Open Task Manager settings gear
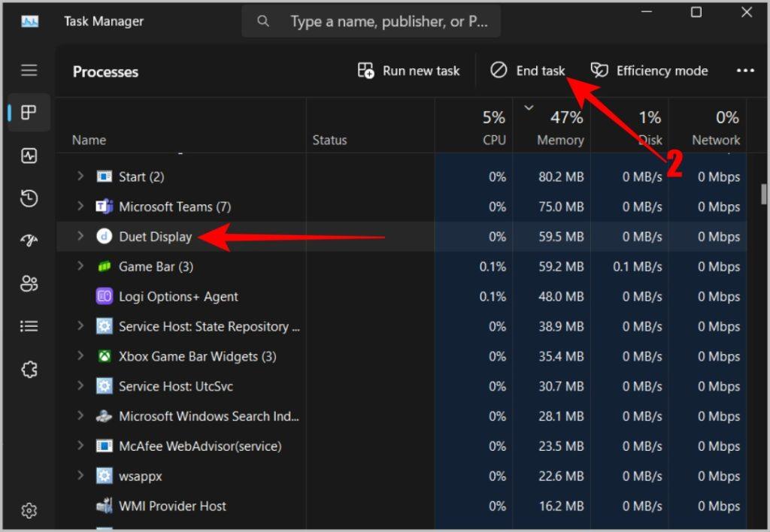Image resolution: width=770 pixels, height=532 pixels. [29, 510]
